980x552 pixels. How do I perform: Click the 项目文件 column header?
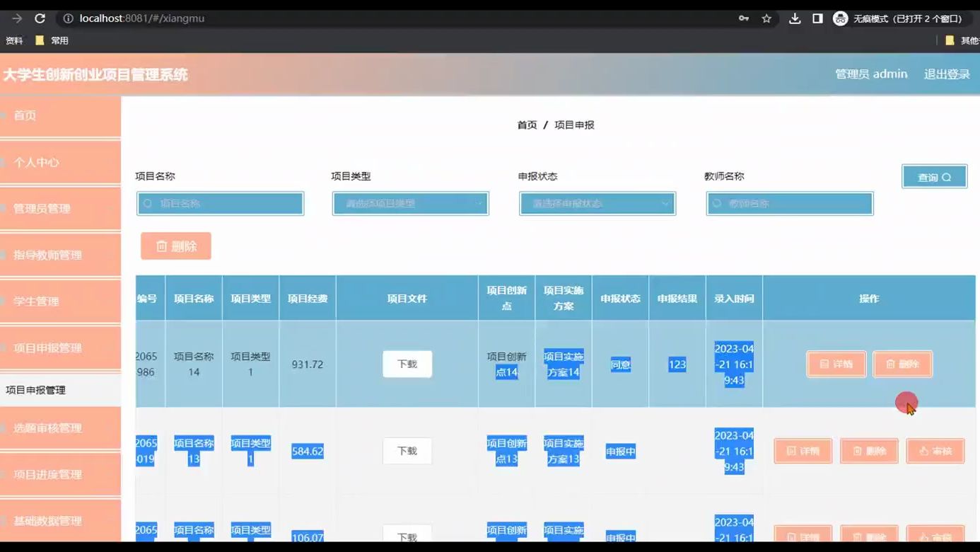(407, 299)
